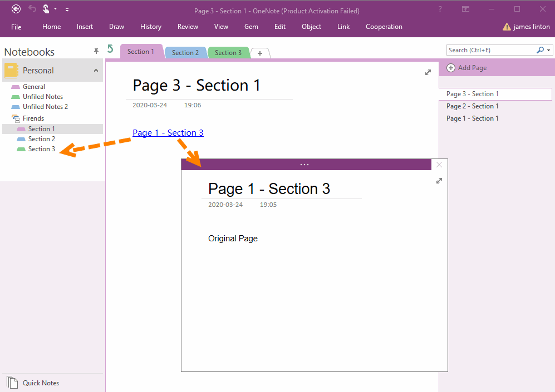Select Page 3 - Section 1 in page list
Image resolution: width=555 pixels, height=392 pixels.
[x=495, y=94]
